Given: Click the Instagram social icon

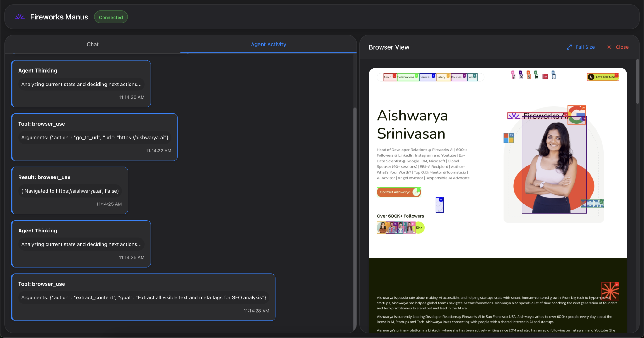Looking at the screenshot, I should click(x=529, y=77).
